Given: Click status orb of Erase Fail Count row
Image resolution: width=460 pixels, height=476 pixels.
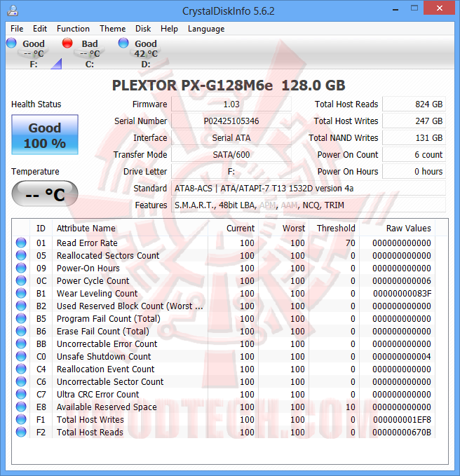Looking at the screenshot, I should click(21, 331).
